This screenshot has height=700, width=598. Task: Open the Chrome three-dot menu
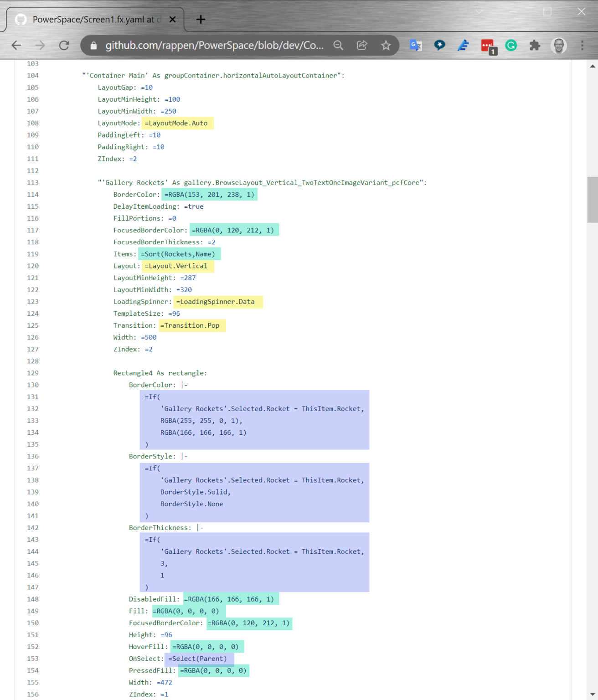(x=582, y=45)
